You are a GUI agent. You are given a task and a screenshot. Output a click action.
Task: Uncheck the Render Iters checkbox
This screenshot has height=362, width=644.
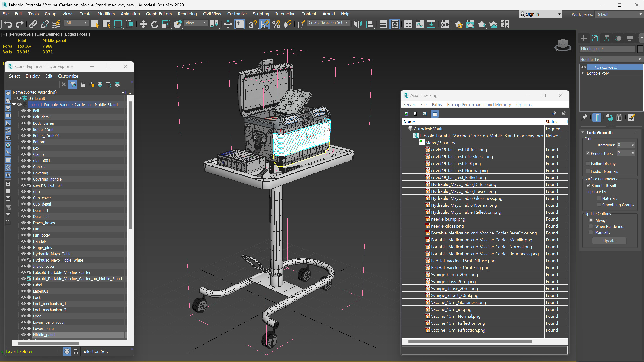point(588,153)
